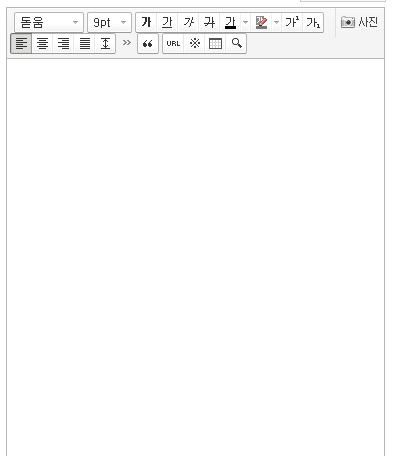The width and height of the screenshot is (396, 470).
Task: Open the line spacing option
Action: click(105, 43)
